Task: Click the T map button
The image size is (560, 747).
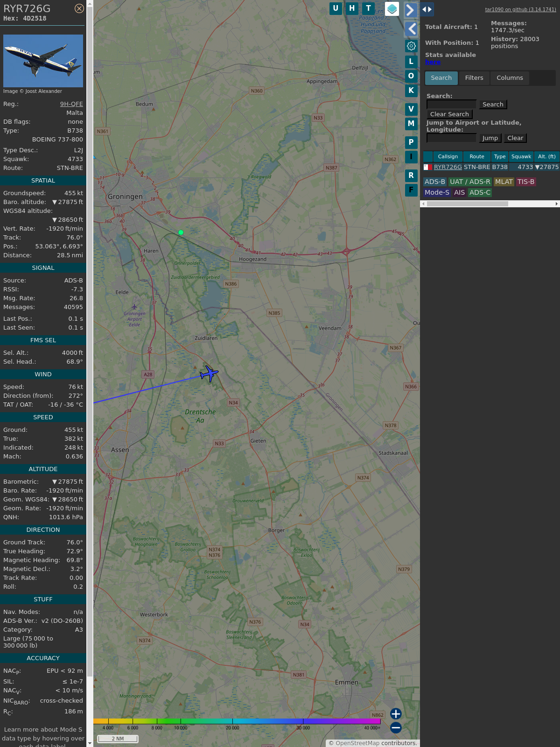Action: [369, 8]
